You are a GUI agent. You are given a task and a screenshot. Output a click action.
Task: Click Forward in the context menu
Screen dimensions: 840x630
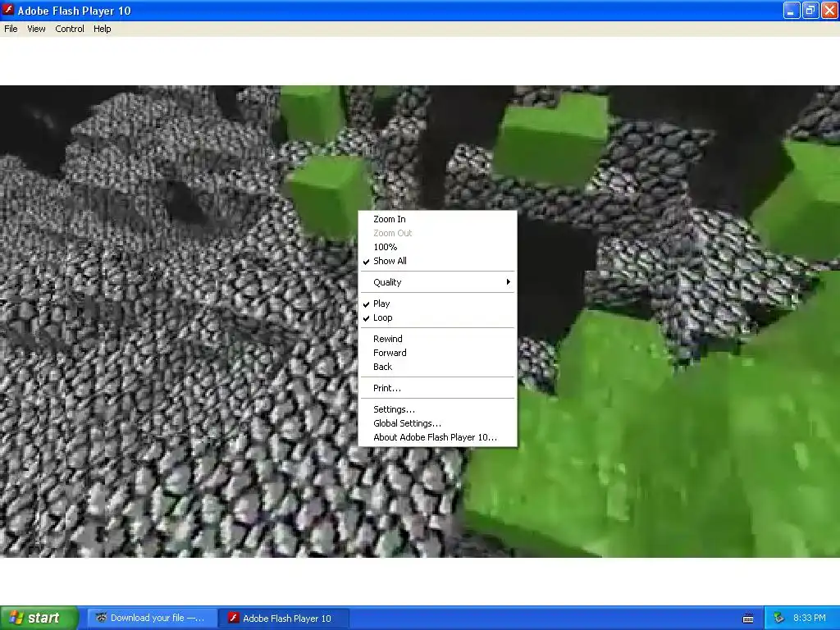point(438,353)
